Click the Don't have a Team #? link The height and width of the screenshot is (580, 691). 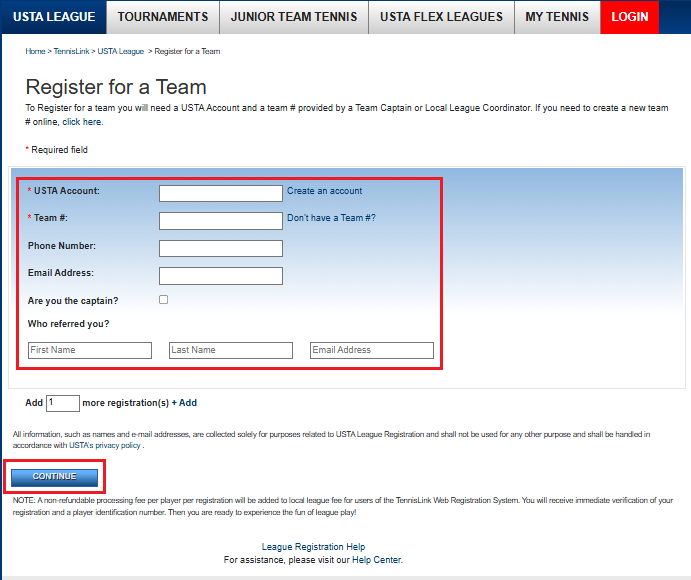click(x=331, y=218)
